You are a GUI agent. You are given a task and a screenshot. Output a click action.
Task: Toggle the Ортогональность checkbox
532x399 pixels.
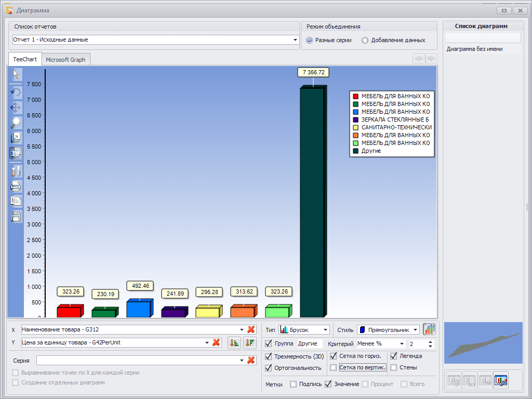point(269,368)
